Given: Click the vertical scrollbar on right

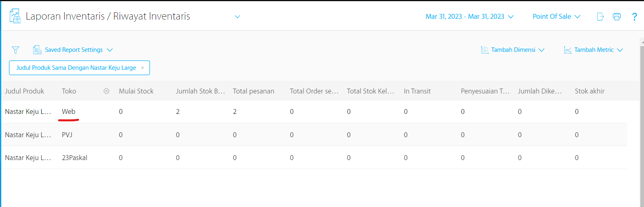Looking at the screenshot, I should point(642,122).
